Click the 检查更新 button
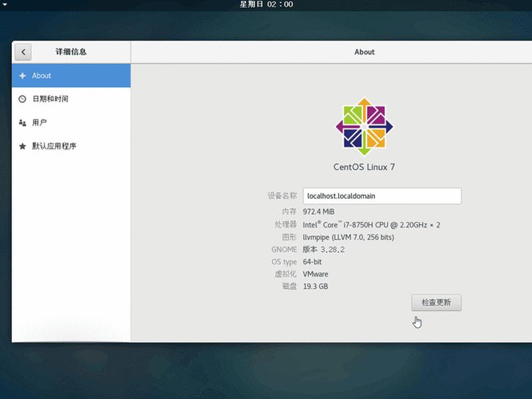The width and height of the screenshot is (532, 399). click(x=436, y=303)
